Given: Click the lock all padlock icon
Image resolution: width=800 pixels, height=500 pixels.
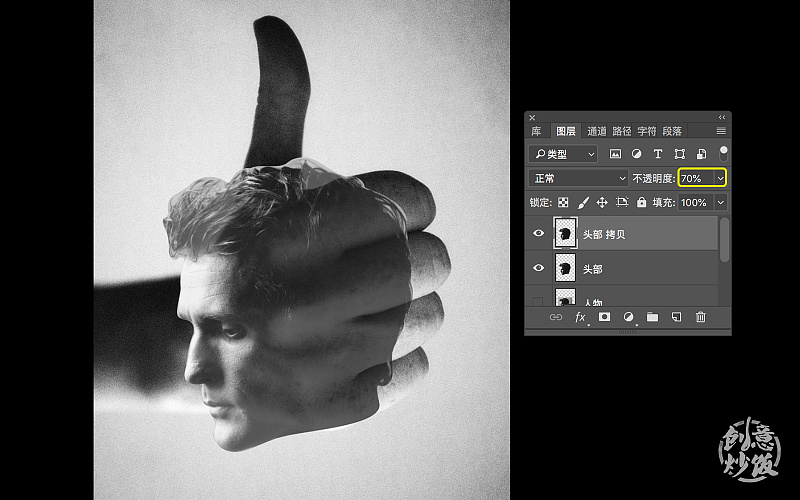Looking at the screenshot, I should coord(641,202).
